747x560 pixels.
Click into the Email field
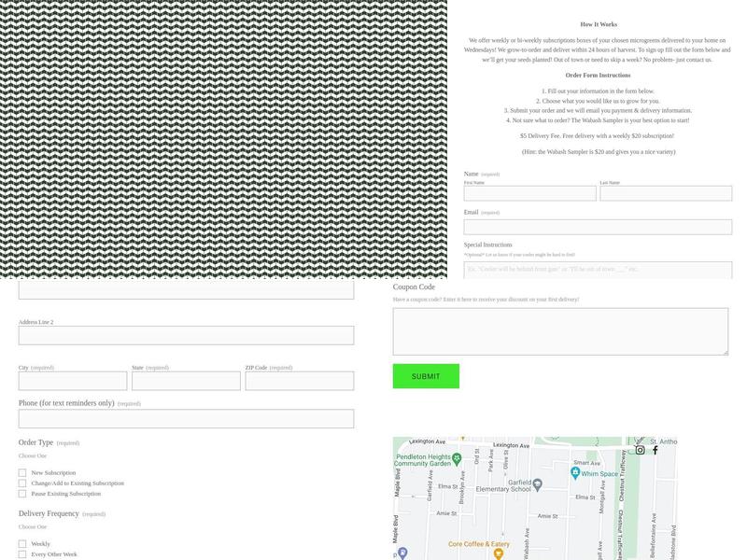tap(598, 227)
